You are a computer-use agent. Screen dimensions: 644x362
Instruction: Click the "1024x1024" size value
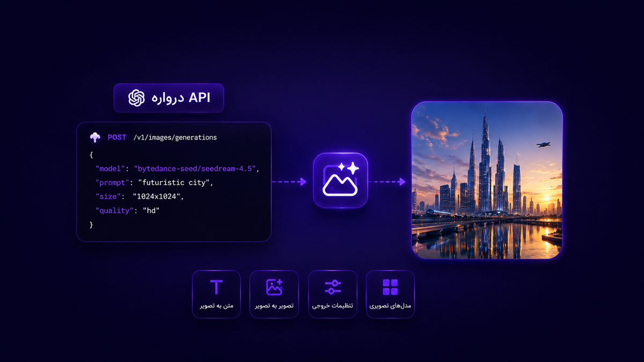pos(158,197)
